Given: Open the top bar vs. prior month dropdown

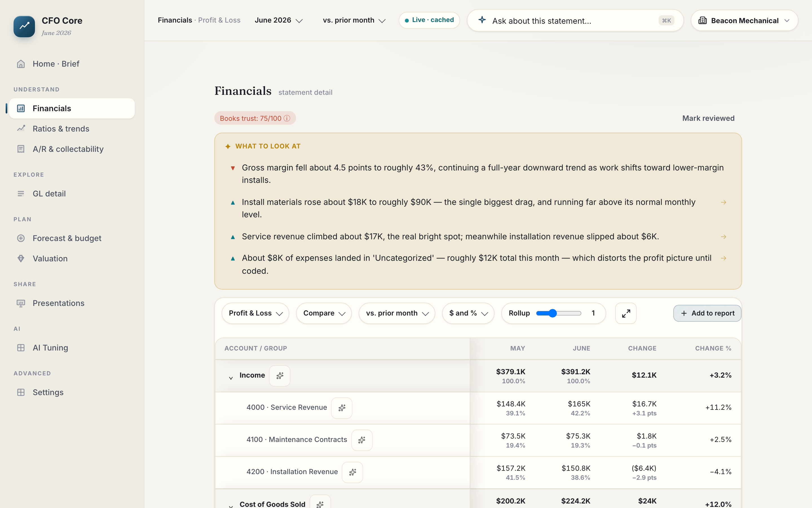Looking at the screenshot, I should (354, 21).
